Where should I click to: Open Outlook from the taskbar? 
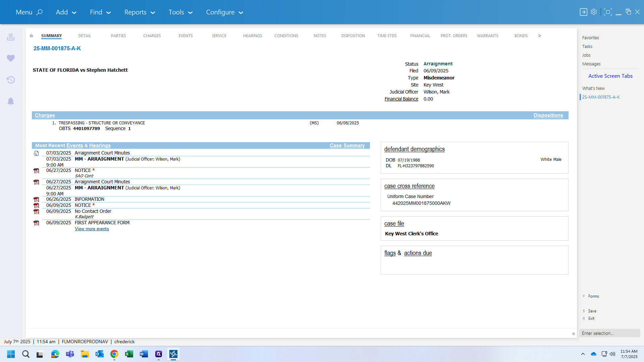point(99,354)
